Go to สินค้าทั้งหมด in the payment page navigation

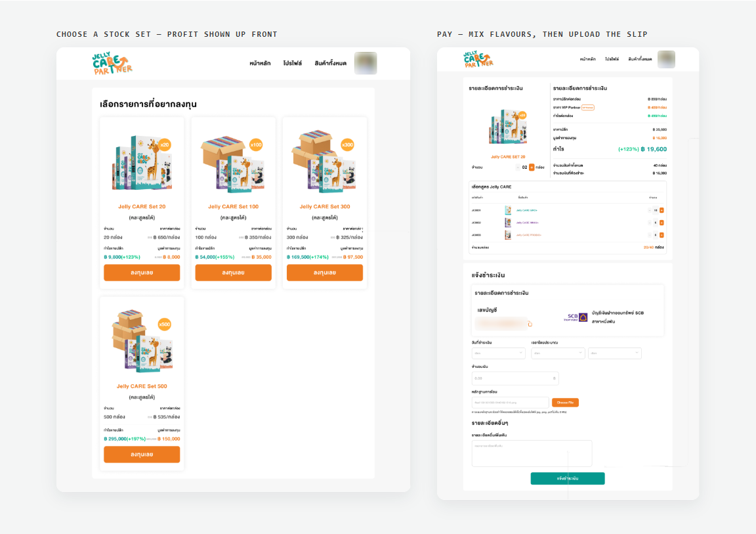[640, 59]
